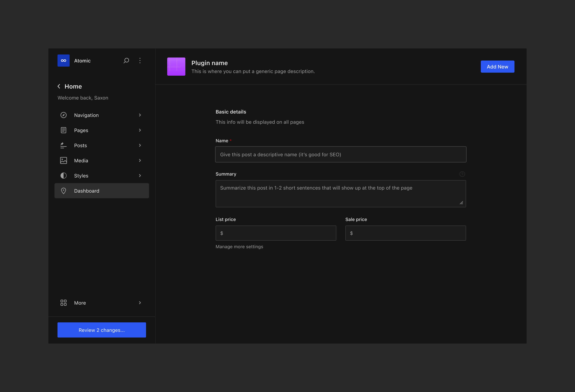The image size is (575, 392).
Task: Click the Posts sidebar icon
Action: [63, 145]
